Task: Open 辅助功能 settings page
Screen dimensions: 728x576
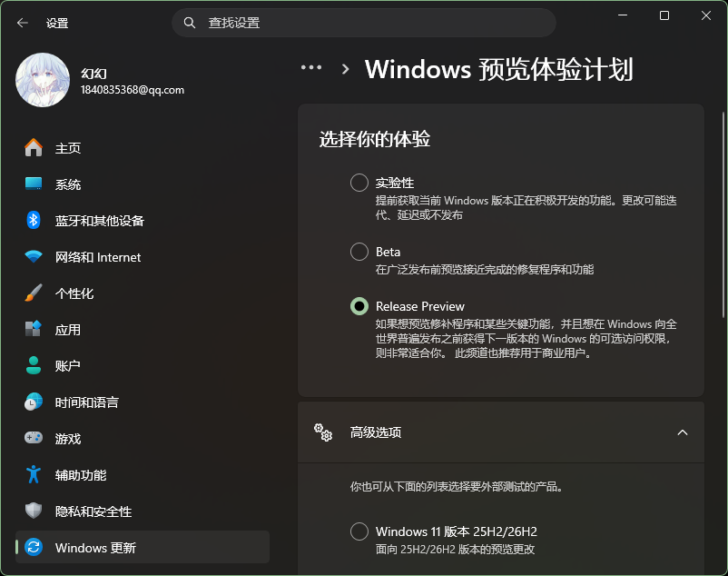Action: [x=143, y=474]
